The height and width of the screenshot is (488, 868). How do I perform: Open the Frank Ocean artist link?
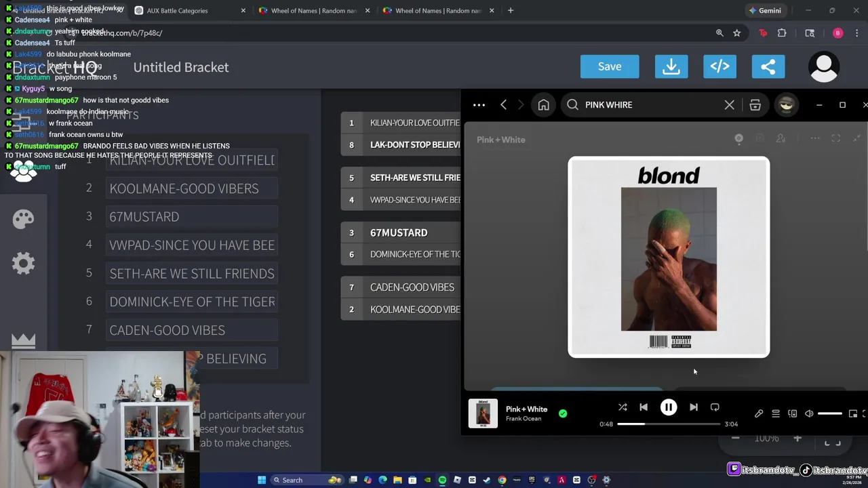click(524, 419)
